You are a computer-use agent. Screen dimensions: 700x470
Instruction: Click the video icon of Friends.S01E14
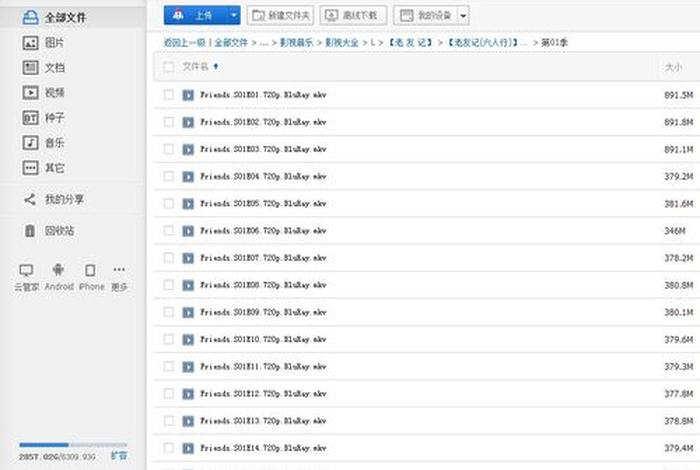[188, 448]
